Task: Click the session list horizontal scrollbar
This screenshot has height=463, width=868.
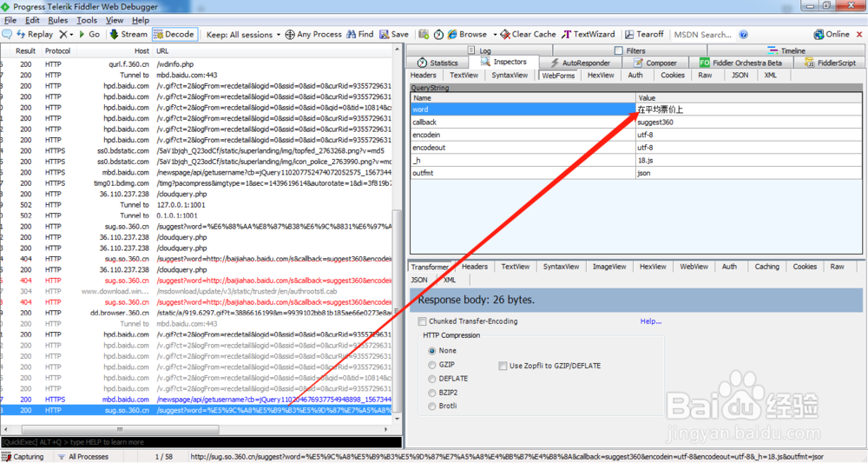Action: click(x=120, y=429)
